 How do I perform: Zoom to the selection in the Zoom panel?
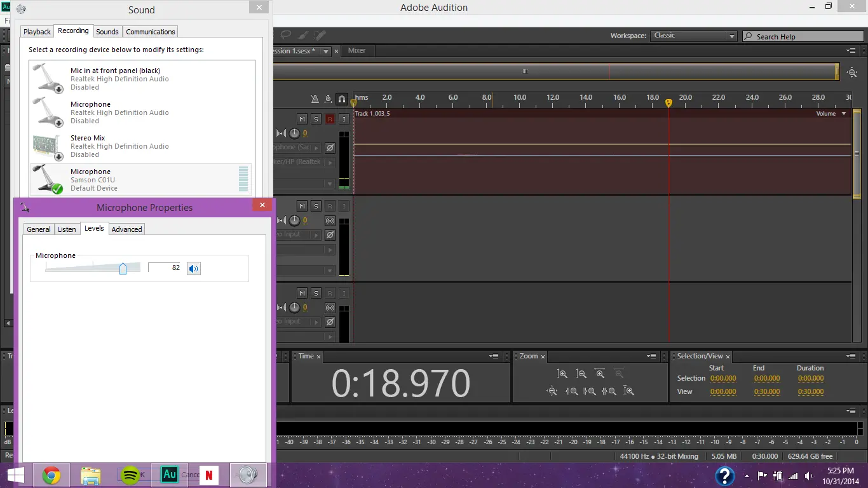tap(609, 391)
